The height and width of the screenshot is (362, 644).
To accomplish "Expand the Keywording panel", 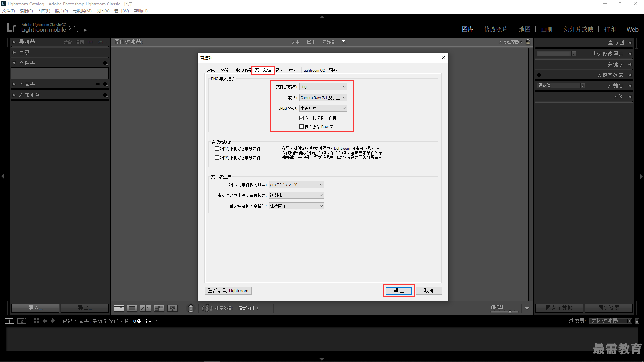I will [x=630, y=64].
